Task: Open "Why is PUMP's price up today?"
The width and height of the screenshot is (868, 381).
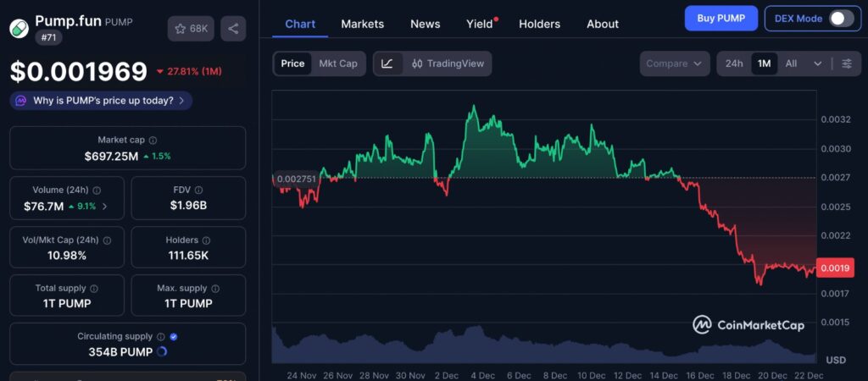Action: click(x=101, y=101)
